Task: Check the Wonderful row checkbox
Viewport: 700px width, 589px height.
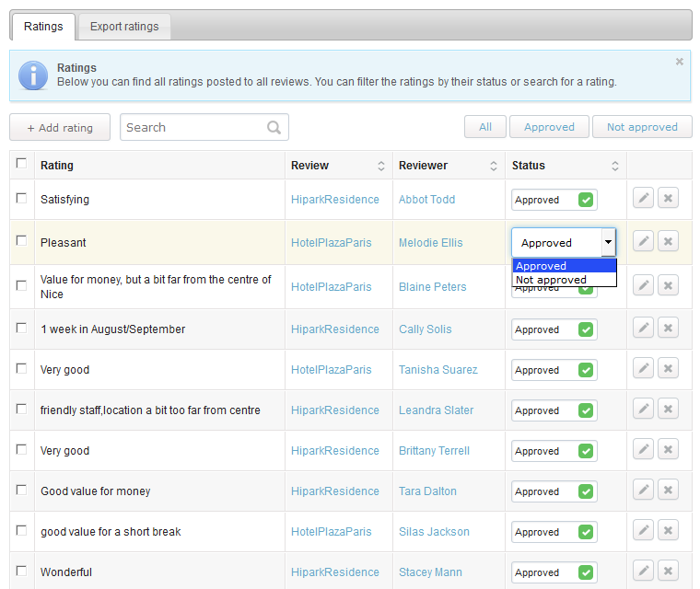Action: [x=21, y=571]
